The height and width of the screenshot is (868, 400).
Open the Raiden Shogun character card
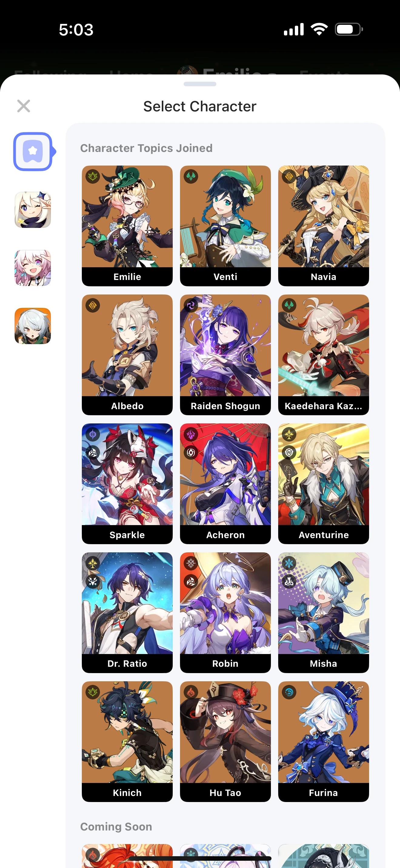tap(225, 355)
